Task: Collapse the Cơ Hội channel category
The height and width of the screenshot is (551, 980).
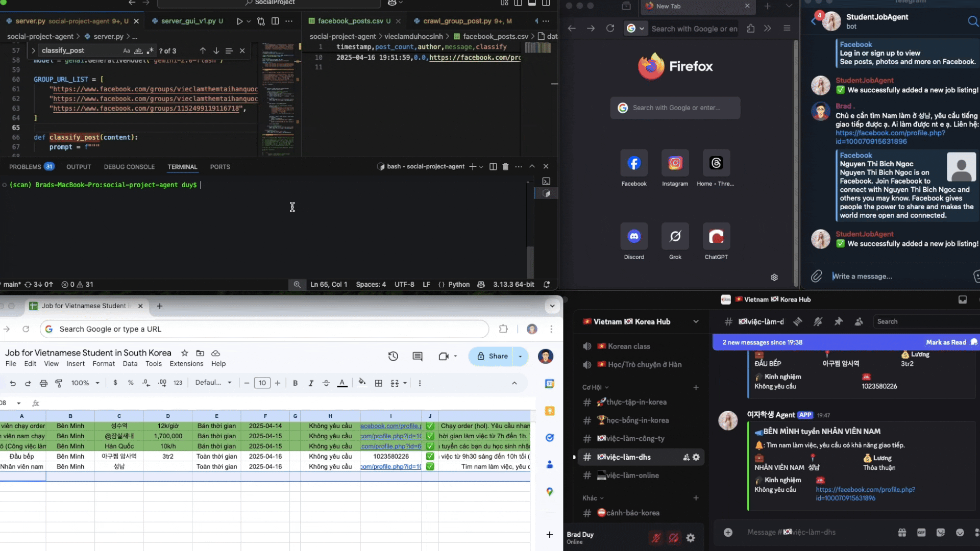Action: (x=595, y=387)
